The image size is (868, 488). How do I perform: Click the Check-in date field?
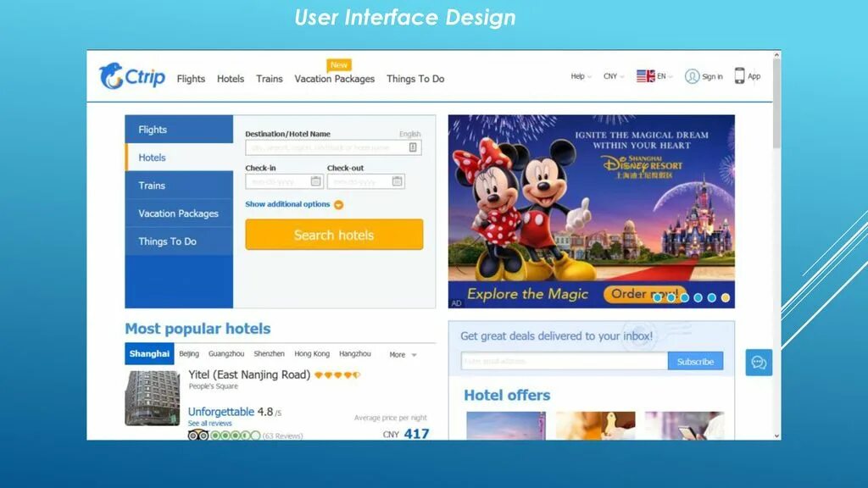[x=284, y=181]
